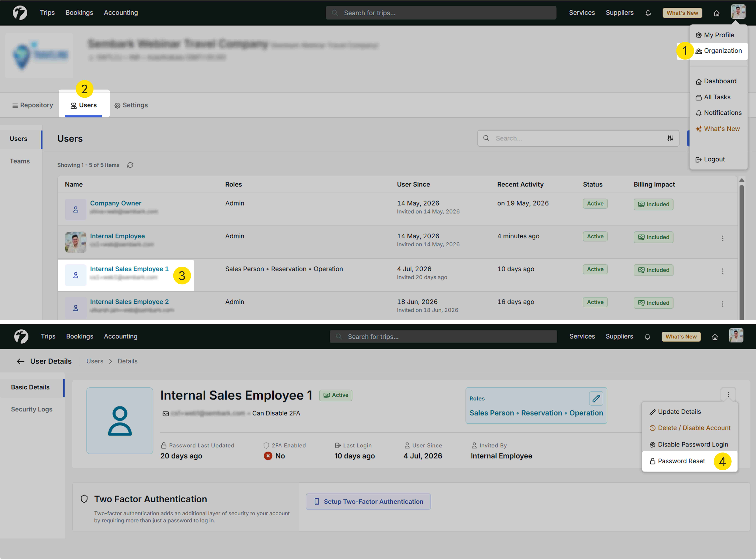
Task: Click the users Search... input field
Action: [578, 138]
